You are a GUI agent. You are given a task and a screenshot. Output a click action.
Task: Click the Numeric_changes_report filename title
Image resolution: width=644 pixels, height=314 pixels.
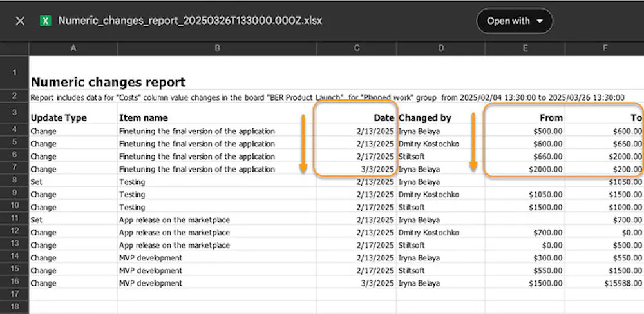pyautogui.click(x=190, y=21)
